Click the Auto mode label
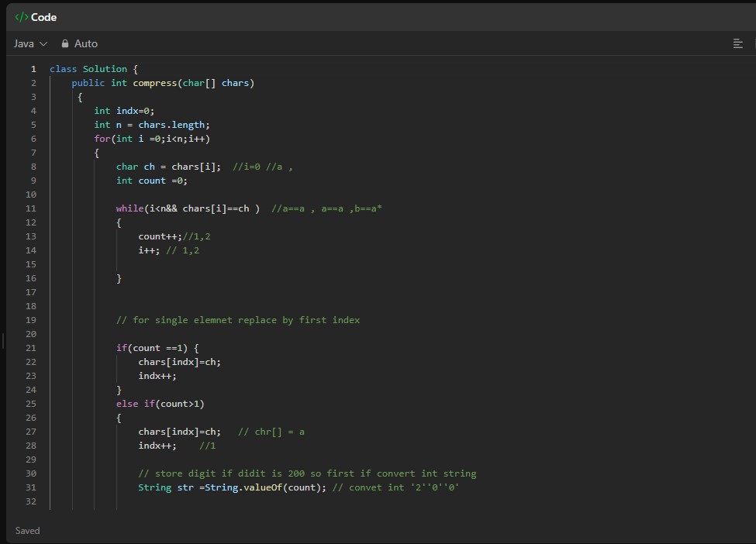Screen dimensions: 756x544 coord(86,44)
